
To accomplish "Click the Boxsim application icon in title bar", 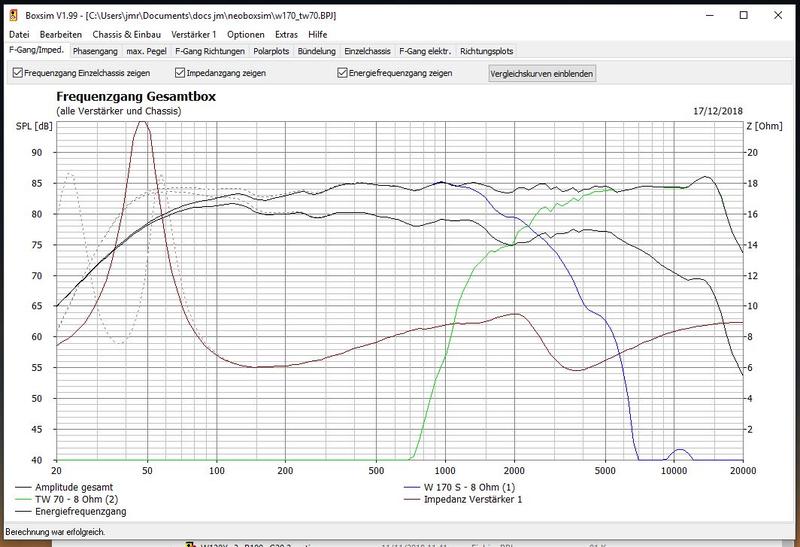I will (13, 15).
